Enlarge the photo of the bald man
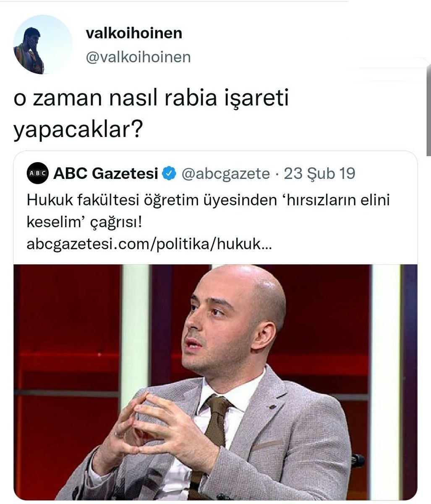 pyautogui.click(x=215, y=382)
